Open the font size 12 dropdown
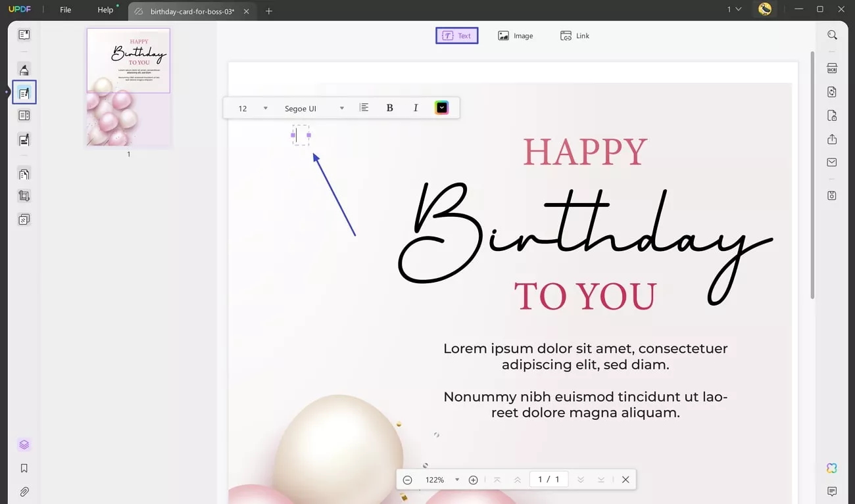 click(x=253, y=108)
